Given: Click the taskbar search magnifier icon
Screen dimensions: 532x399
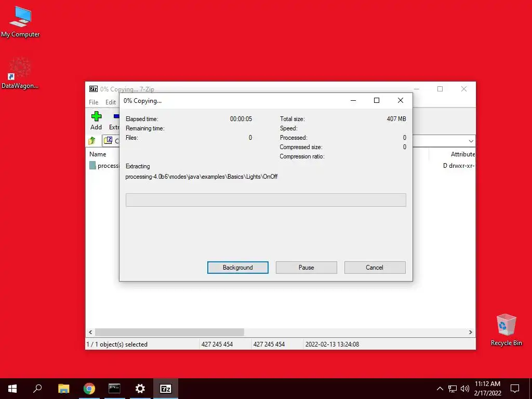Looking at the screenshot, I should click(x=37, y=389).
